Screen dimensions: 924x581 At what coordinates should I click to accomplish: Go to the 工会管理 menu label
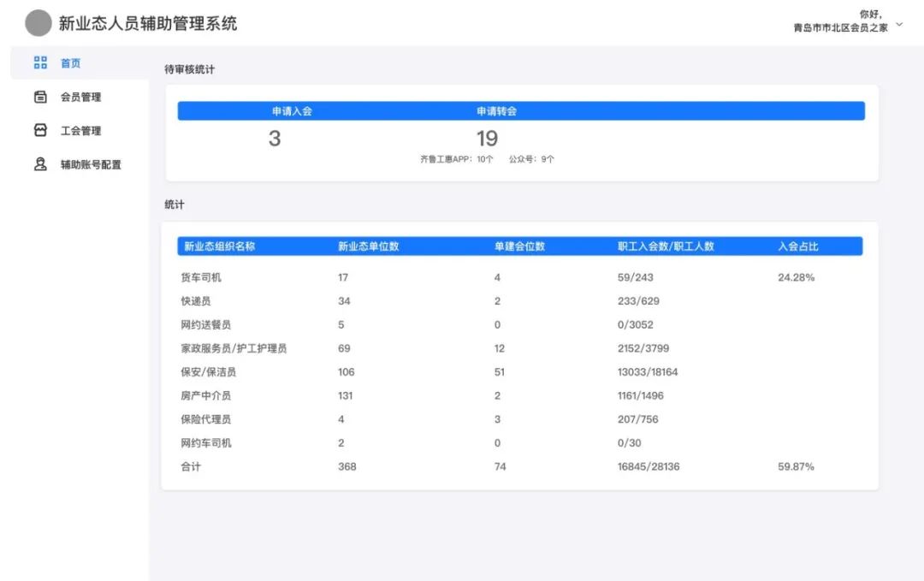point(80,131)
